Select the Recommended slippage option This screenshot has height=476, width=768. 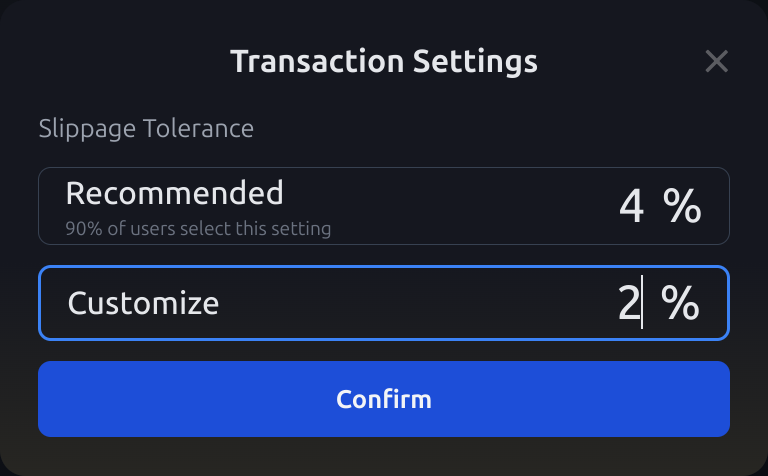[x=384, y=206]
